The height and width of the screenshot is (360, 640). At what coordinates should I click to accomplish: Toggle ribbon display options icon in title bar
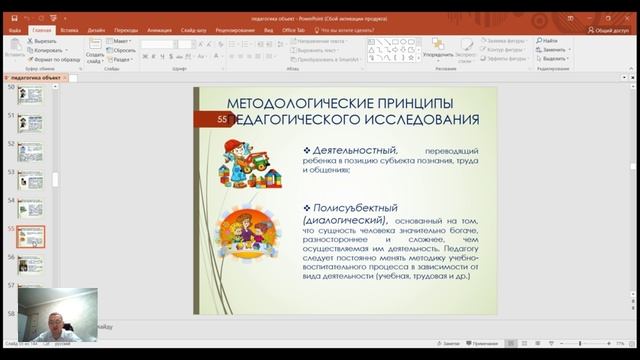[570, 18]
